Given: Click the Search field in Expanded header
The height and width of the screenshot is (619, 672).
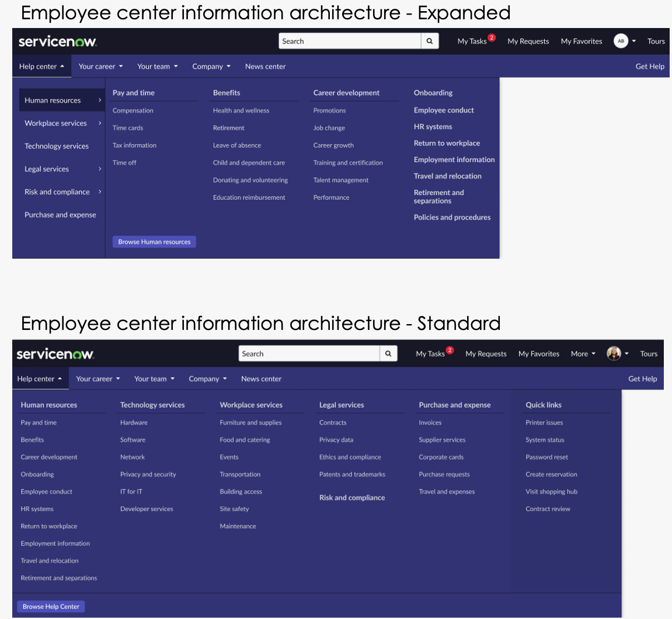Looking at the screenshot, I should [x=350, y=41].
